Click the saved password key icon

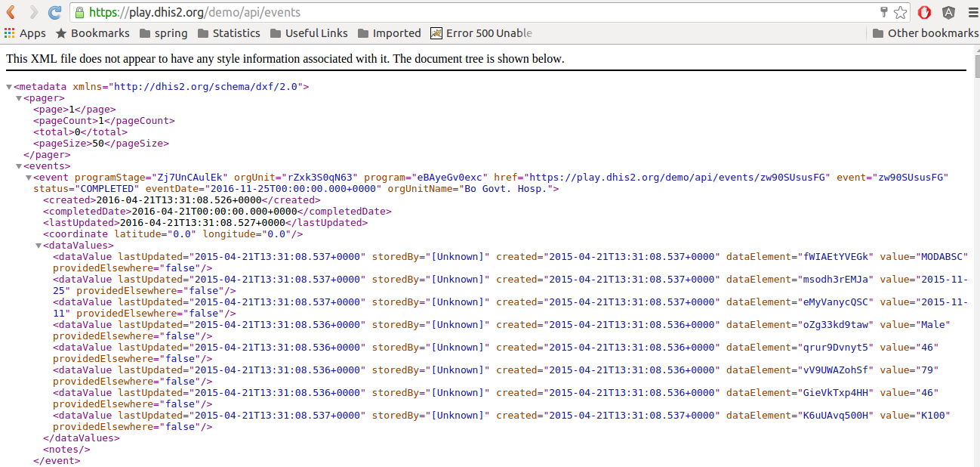pos(884,12)
